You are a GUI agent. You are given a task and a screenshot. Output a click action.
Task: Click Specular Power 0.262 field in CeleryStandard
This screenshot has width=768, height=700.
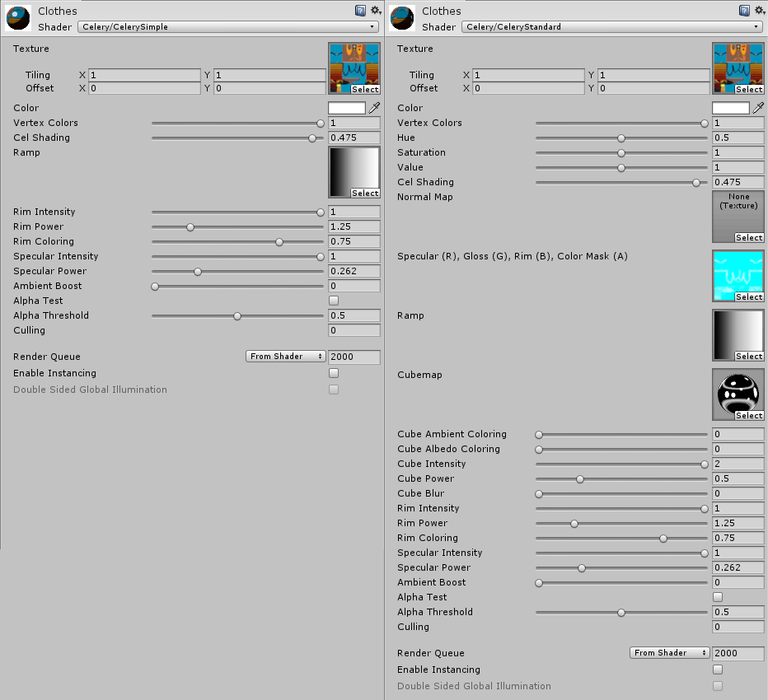738,567
